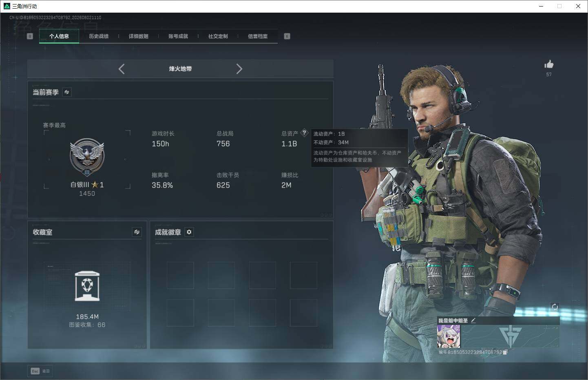Click the 总战局 value 756
Screen dimensions: 588x380
tap(223, 144)
